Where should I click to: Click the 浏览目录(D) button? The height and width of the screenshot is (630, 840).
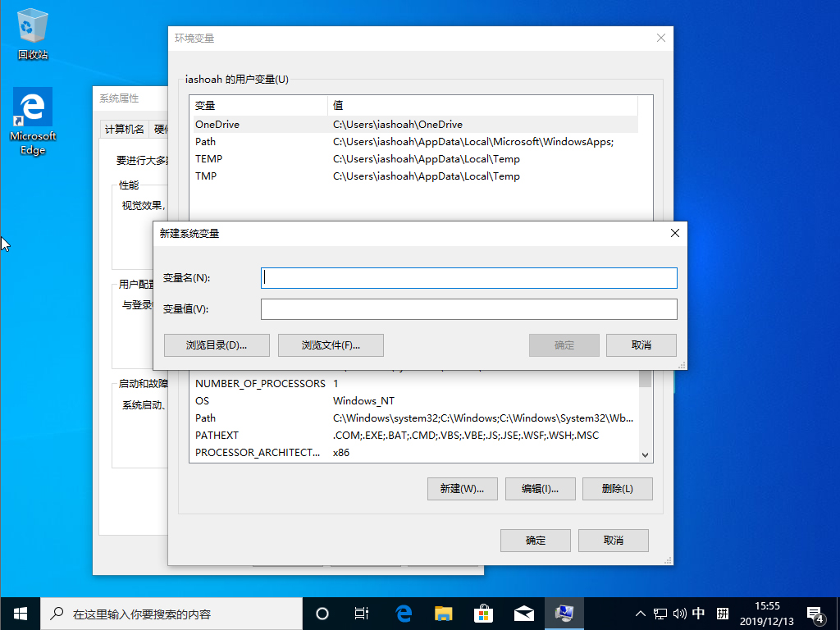click(x=217, y=345)
